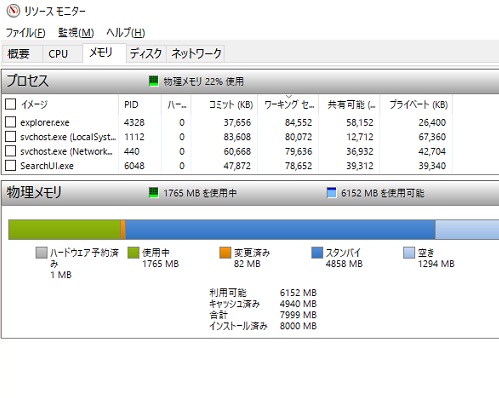Click working set value 84,552
This screenshot has height=398, width=499.
[298, 123]
